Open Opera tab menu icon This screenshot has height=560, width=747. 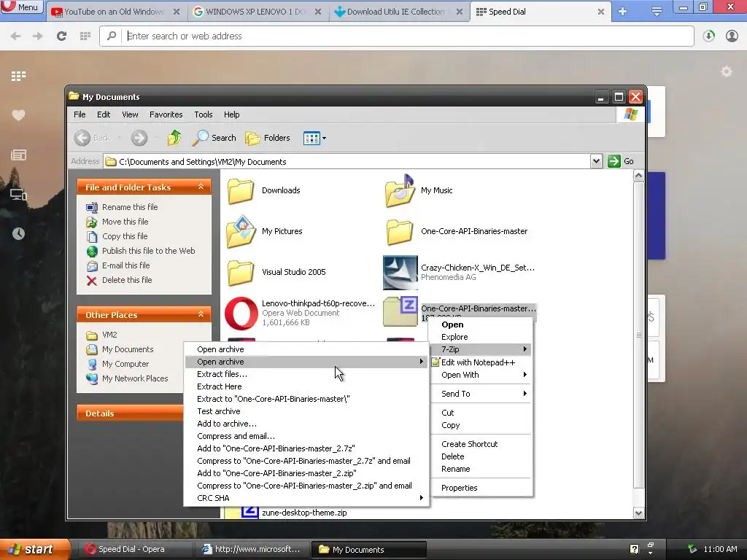(657, 12)
